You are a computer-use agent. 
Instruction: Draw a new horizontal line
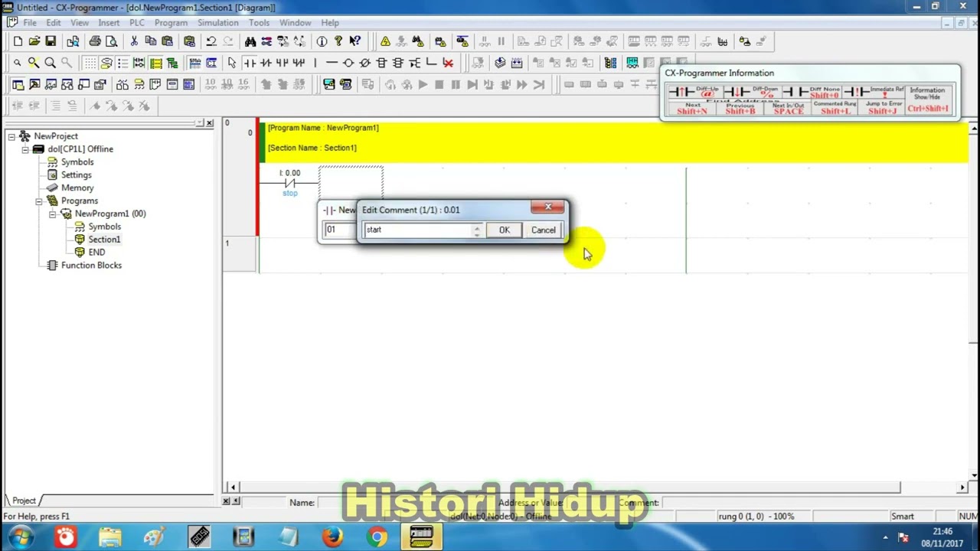tap(332, 63)
